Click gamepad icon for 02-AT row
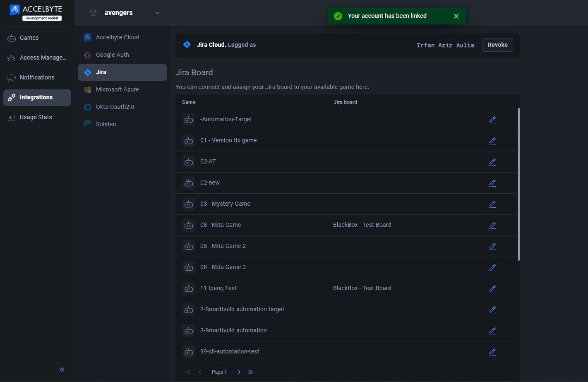This screenshot has width=588, height=382. coord(189,162)
